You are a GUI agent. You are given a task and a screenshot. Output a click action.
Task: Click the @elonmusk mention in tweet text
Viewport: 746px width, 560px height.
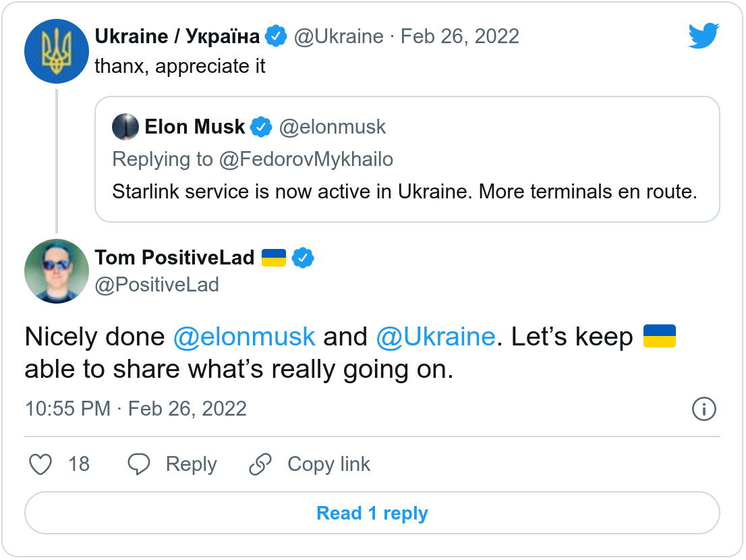244,337
